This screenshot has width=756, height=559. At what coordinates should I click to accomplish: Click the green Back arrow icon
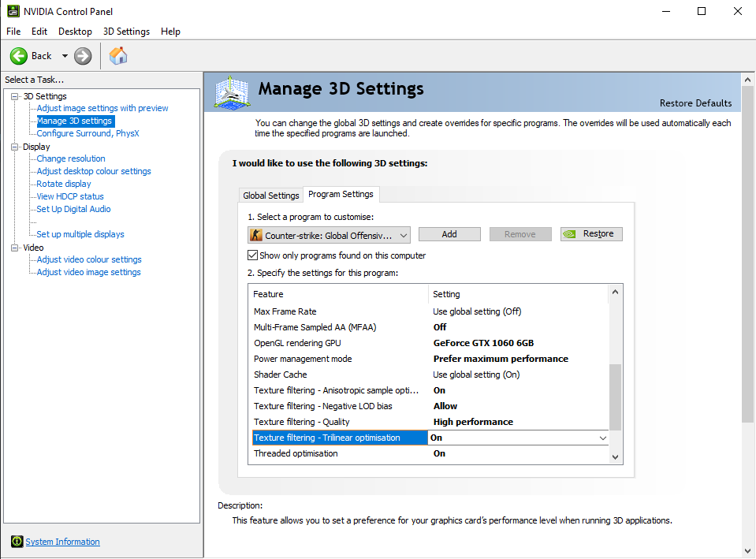point(19,56)
